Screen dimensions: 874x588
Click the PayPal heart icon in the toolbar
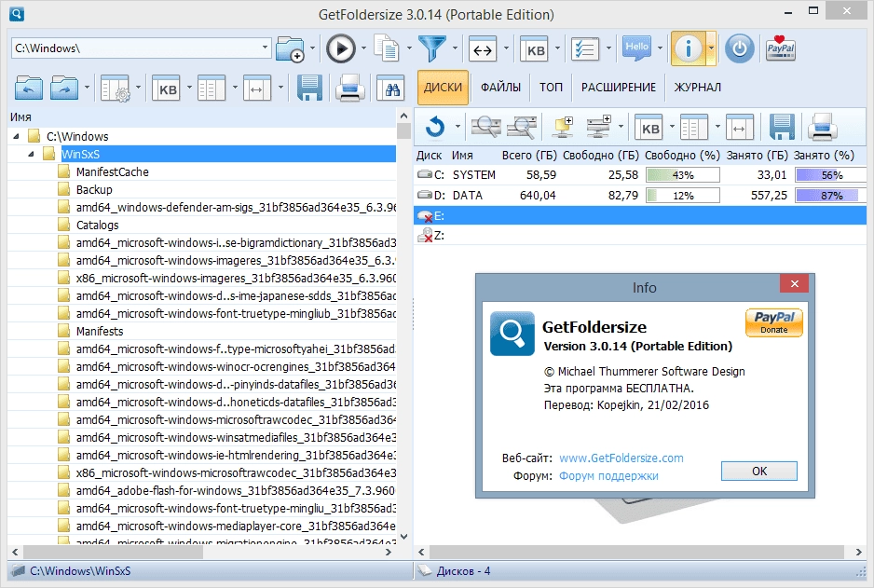tap(781, 48)
